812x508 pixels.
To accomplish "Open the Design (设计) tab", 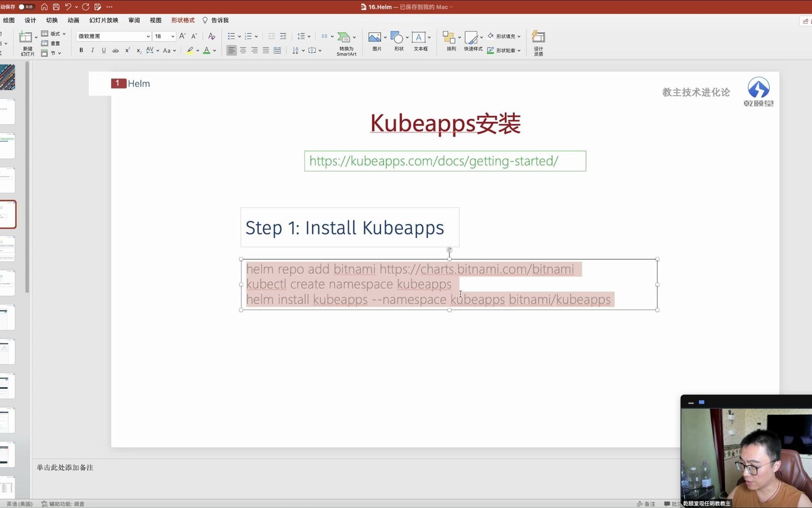I will click(30, 20).
